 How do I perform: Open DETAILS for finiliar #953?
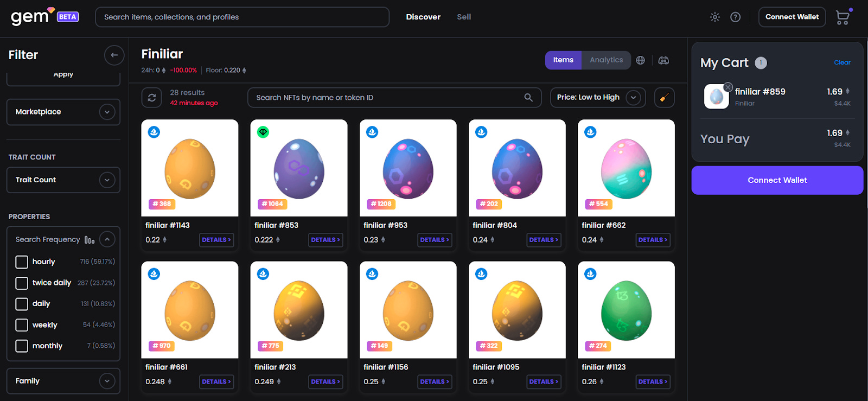pos(435,240)
